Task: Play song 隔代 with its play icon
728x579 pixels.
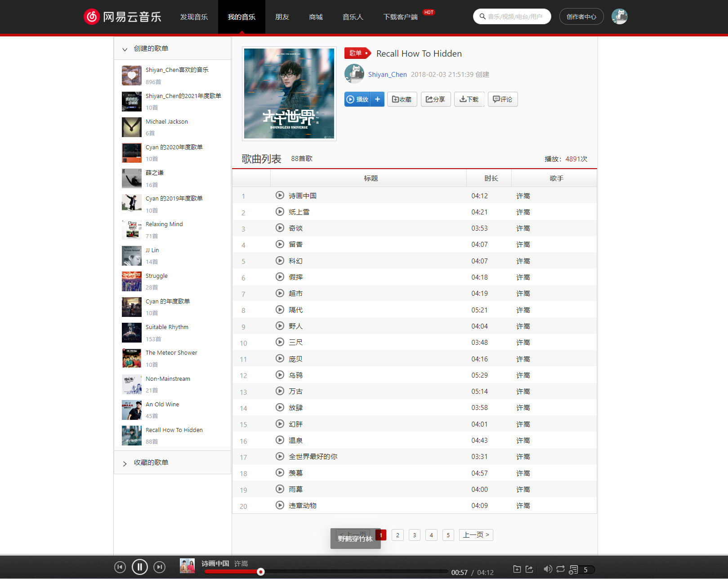Action: 280,310
